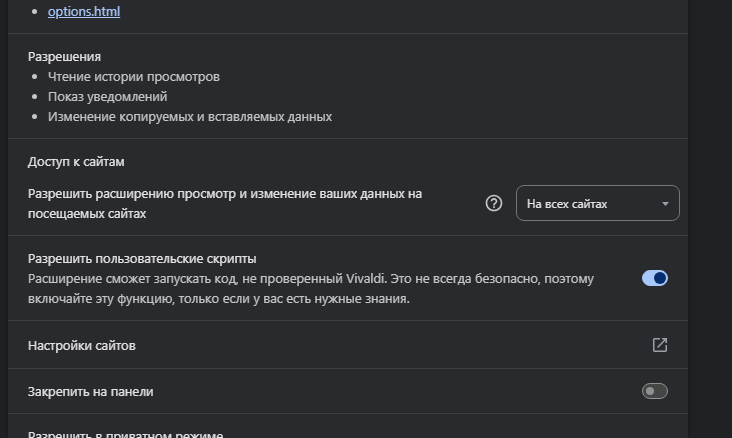
Task: Click "Изменение копируемых и вставляемых данных" permission
Action: point(190,117)
